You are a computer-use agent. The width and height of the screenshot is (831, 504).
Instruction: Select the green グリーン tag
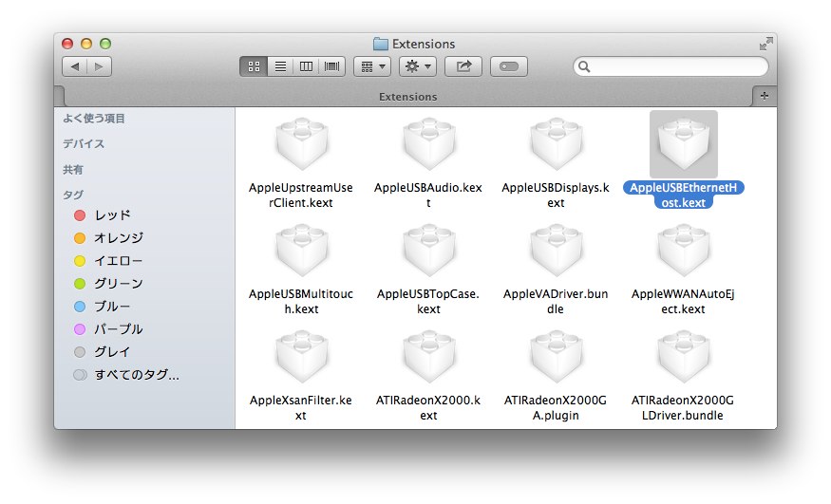(x=108, y=284)
